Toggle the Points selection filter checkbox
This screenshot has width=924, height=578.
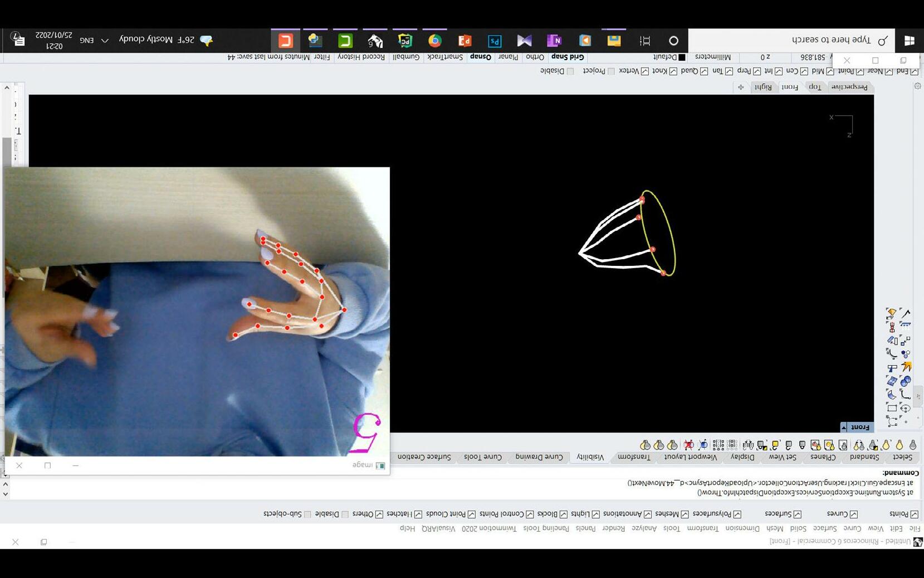[x=914, y=514]
